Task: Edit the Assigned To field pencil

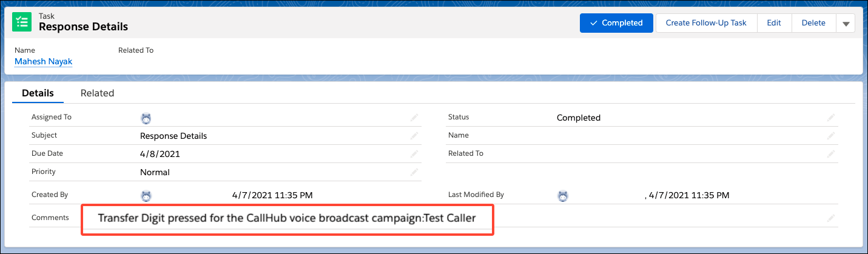Action: [414, 118]
